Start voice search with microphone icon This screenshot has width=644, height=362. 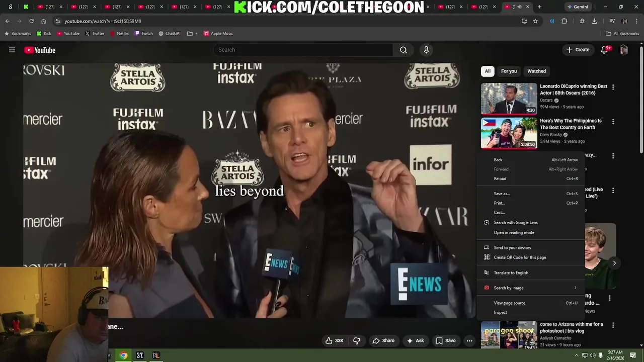point(426,50)
